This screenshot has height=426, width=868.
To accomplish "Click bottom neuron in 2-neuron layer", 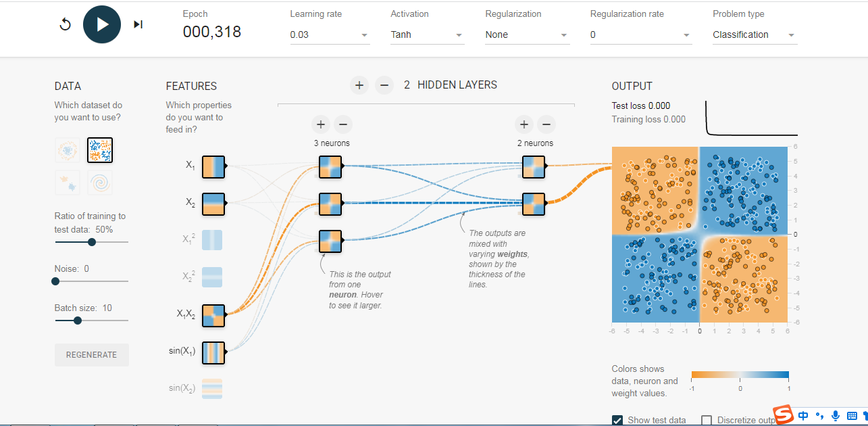I will pos(534,204).
